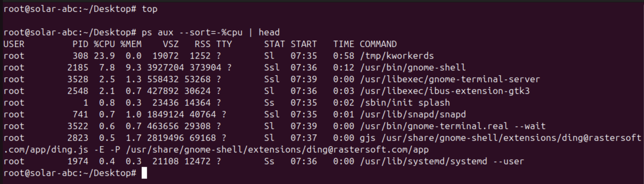644x184 pixels.
Task: Click the /tmp/kworkerds command text
Action: 396,56
